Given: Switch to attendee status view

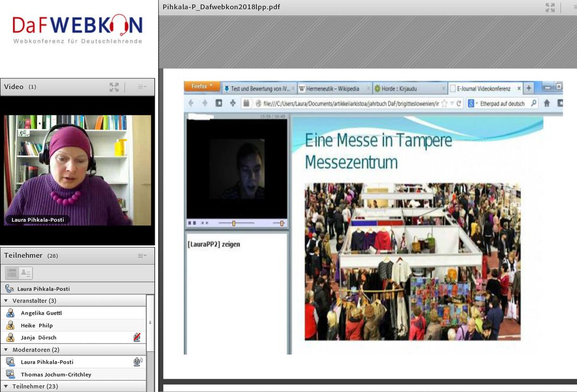Looking at the screenshot, I should (25, 273).
